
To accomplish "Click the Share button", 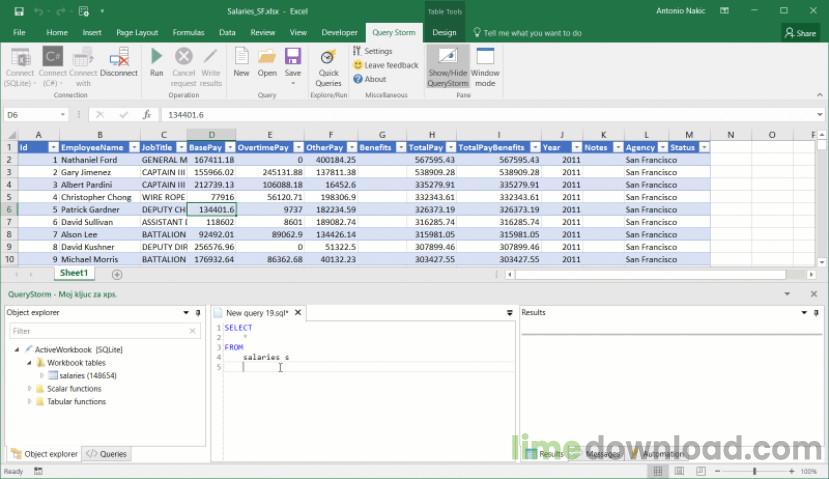I will point(800,33).
